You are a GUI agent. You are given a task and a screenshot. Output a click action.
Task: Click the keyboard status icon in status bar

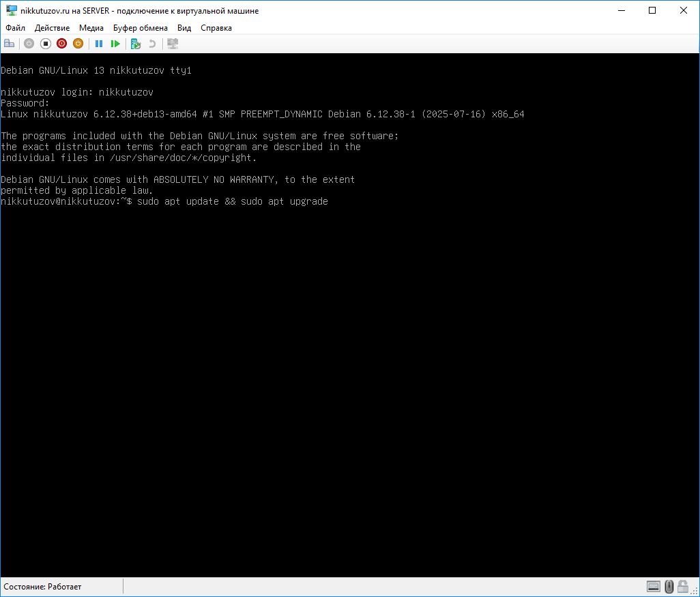(x=654, y=587)
